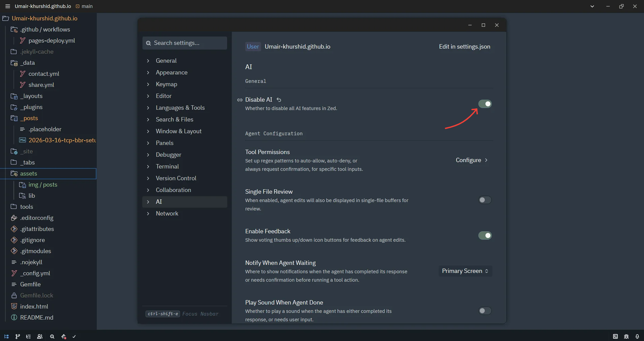This screenshot has height=341, width=644.
Task: Click the project search magnifier in status bar
Action: click(52, 336)
